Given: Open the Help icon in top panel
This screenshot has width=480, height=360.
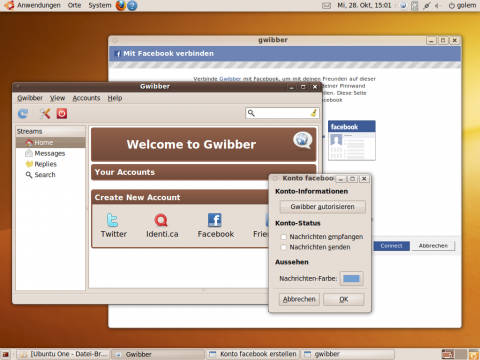Looking at the screenshot, I should tap(132, 5).
